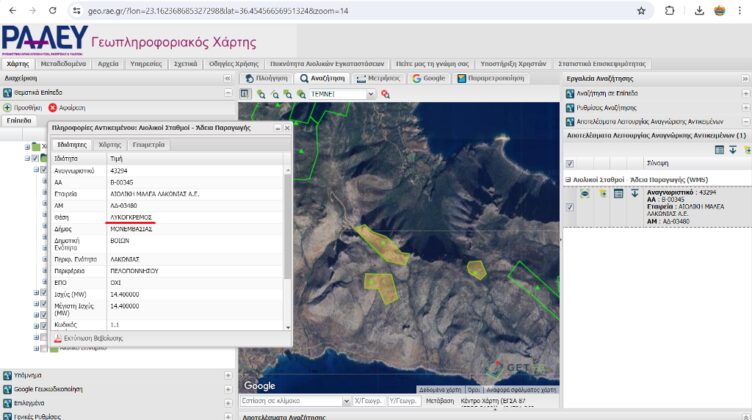Open the Σχετικά tab
This screenshot has width=752, height=420.
click(186, 64)
